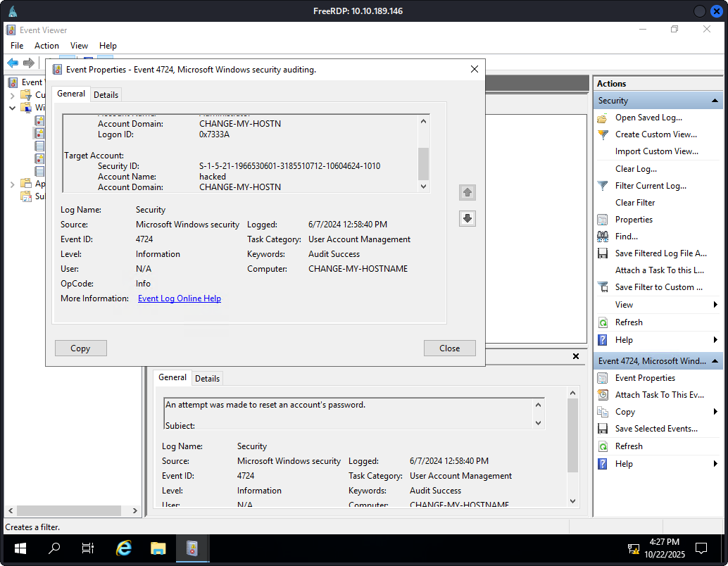Click the Forward arrow toolbar icon
The width and height of the screenshot is (728, 566).
[x=29, y=63]
